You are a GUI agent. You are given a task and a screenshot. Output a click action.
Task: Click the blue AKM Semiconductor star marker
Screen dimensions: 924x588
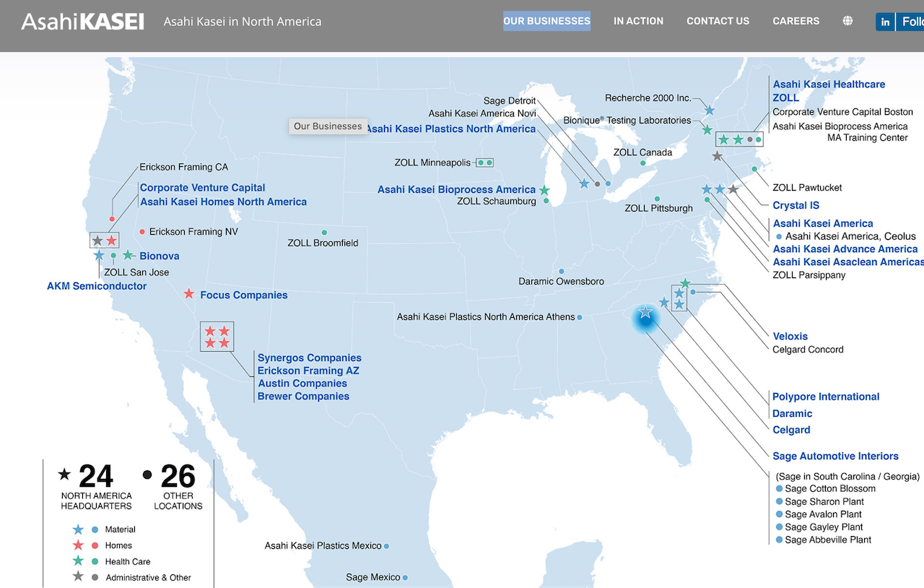tap(99, 255)
